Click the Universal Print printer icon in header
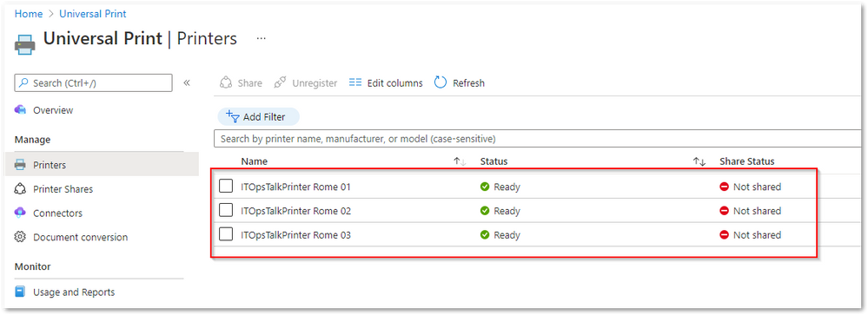This screenshot has height=315, width=868. click(25, 44)
